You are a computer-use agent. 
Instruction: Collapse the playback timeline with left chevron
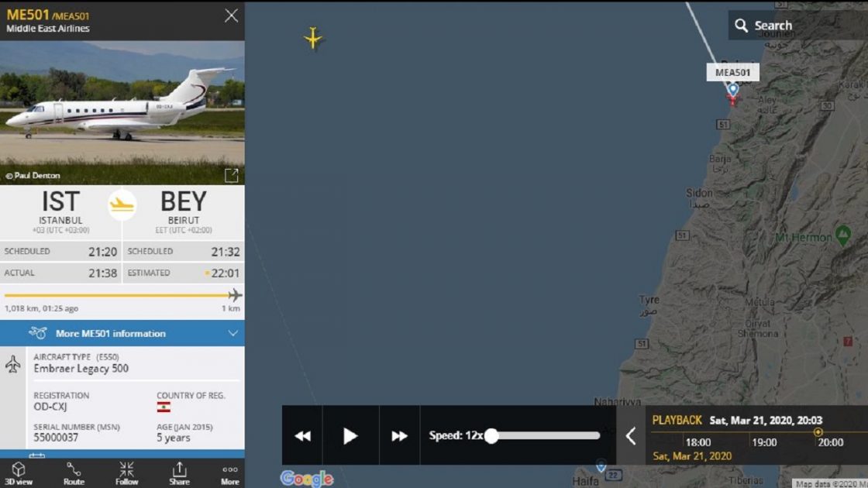click(631, 436)
